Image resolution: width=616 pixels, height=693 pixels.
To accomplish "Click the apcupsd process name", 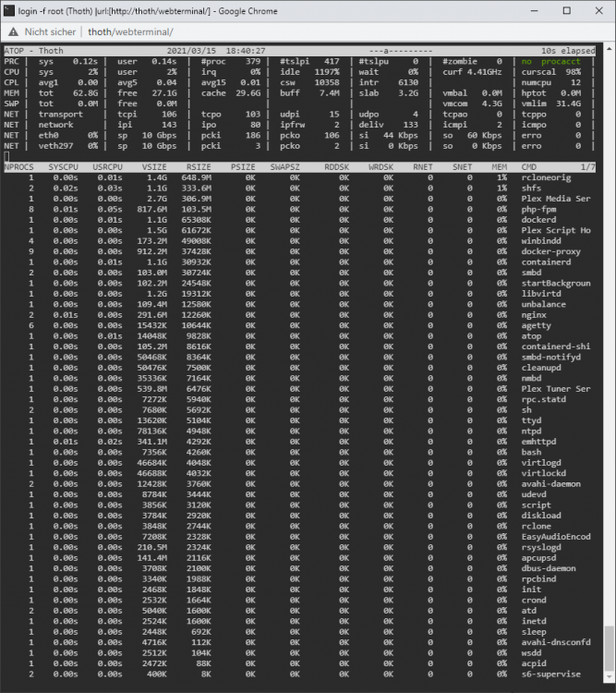I will tap(538, 558).
